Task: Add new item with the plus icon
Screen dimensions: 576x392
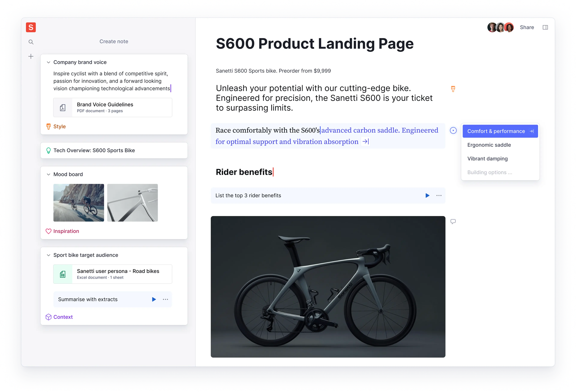Action: pos(31,56)
